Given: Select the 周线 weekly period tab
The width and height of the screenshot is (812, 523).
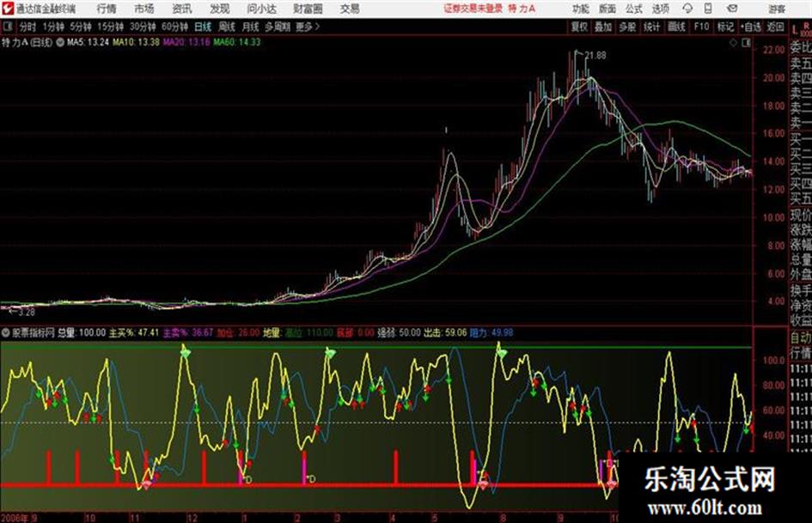Looking at the screenshot, I should [x=227, y=27].
